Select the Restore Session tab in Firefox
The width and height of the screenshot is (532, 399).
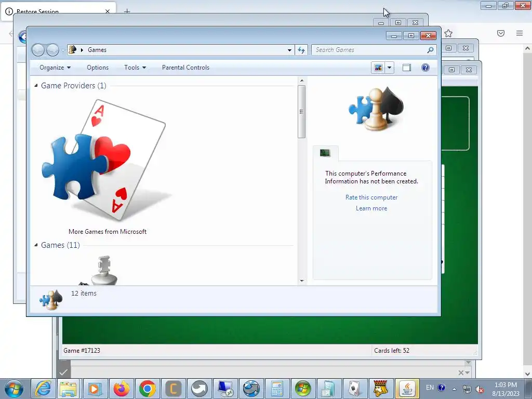58,11
